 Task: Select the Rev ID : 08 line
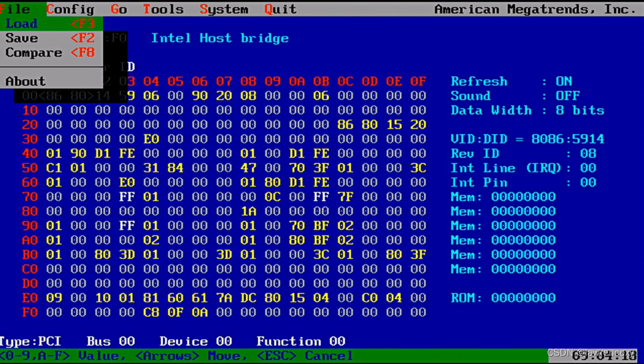[523, 154]
